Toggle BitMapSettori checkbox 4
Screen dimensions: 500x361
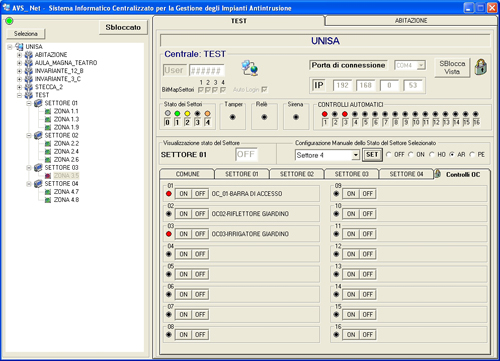[223, 90]
